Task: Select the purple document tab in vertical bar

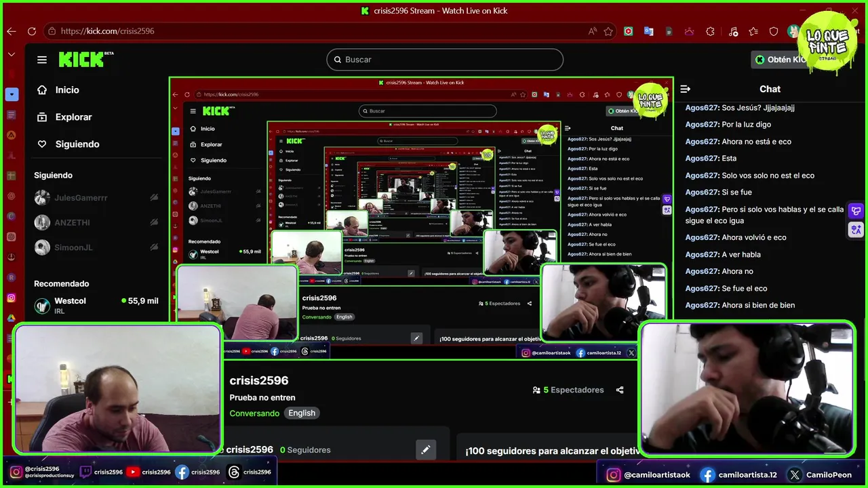Action: point(12,115)
